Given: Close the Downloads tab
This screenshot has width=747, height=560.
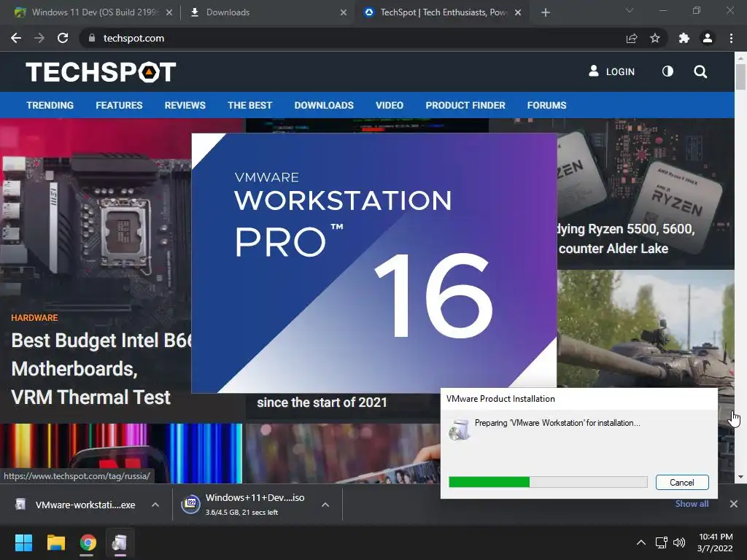Looking at the screenshot, I should tap(344, 12).
